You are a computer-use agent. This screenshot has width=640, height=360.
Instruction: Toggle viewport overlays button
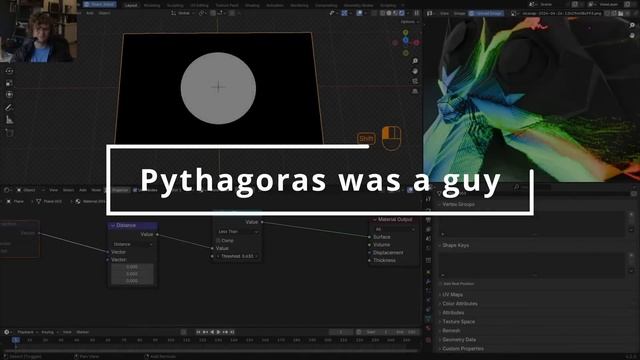coord(360,13)
